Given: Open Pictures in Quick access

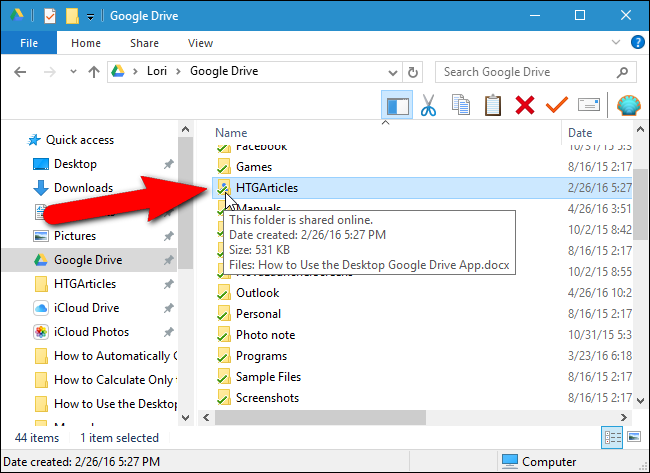Looking at the screenshot, I should [75, 236].
